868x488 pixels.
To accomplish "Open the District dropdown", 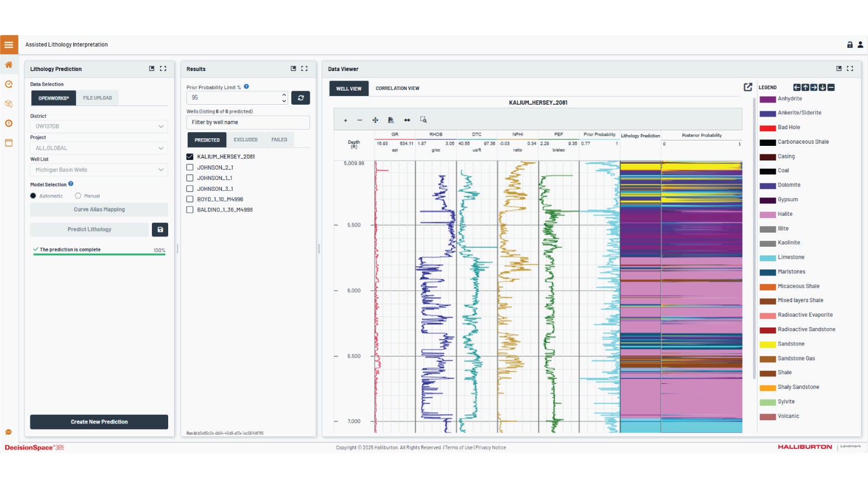I will [99, 126].
